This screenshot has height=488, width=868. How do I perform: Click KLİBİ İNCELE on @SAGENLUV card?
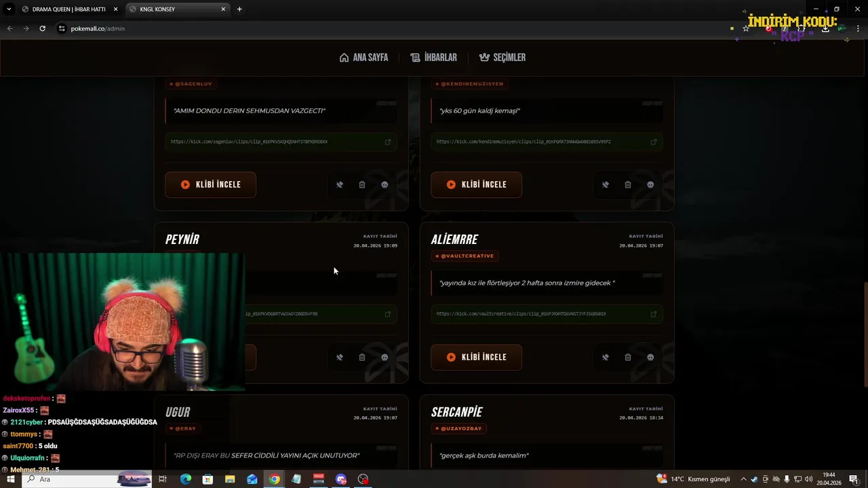pos(210,184)
